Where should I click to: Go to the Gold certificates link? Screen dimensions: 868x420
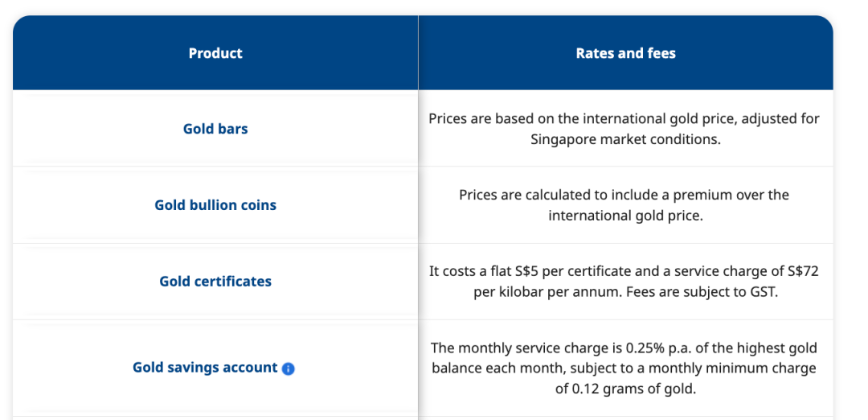coord(215,282)
